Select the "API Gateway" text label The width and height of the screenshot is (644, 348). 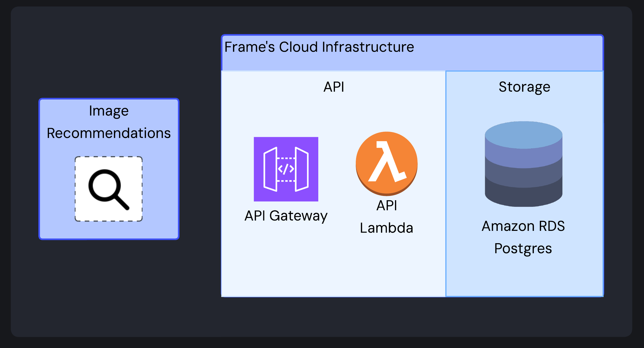pos(286,216)
